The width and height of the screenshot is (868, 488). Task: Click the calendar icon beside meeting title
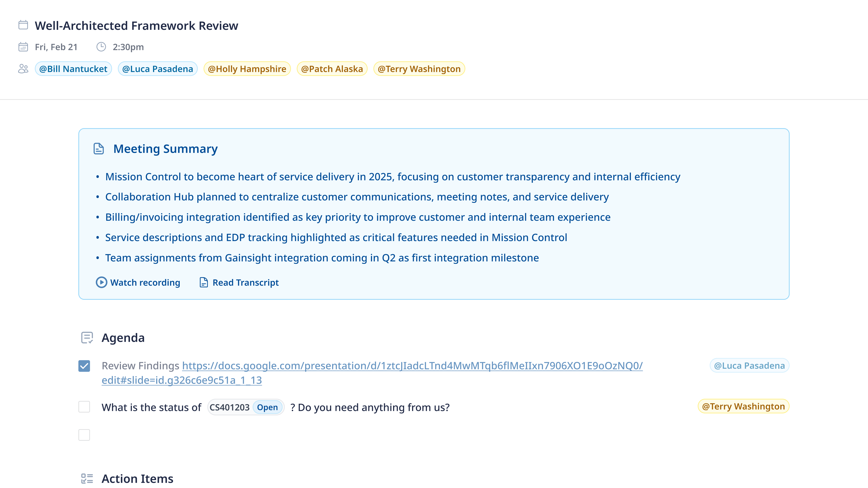(23, 25)
